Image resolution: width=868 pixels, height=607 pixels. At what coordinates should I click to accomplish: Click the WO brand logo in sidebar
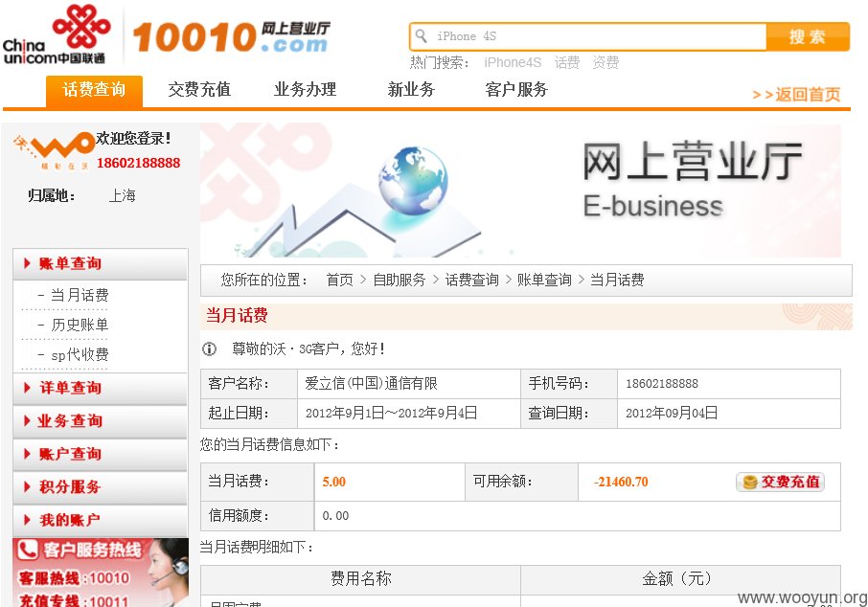tap(53, 150)
